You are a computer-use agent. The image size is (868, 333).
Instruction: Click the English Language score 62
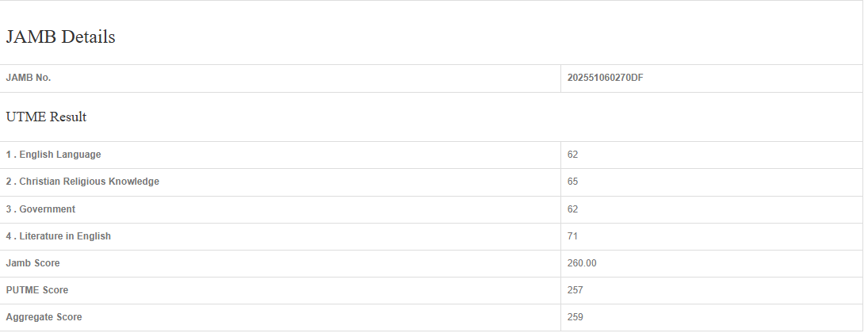click(573, 155)
